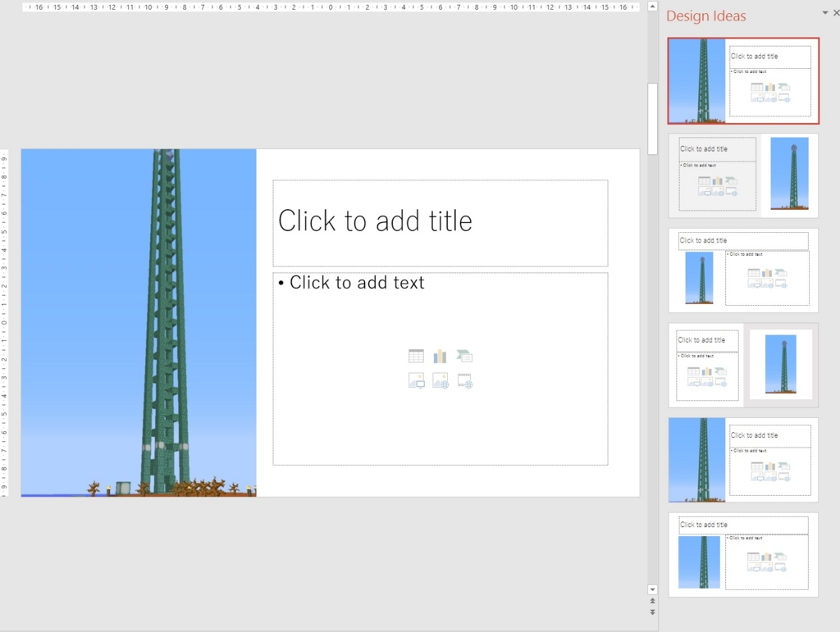Click the 'Design Ideas' pane heading

pyautogui.click(x=705, y=16)
